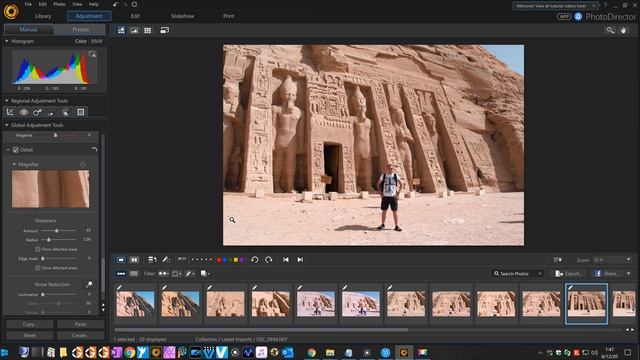Switch to the Library module
640x360 pixels.
coord(43,16)
